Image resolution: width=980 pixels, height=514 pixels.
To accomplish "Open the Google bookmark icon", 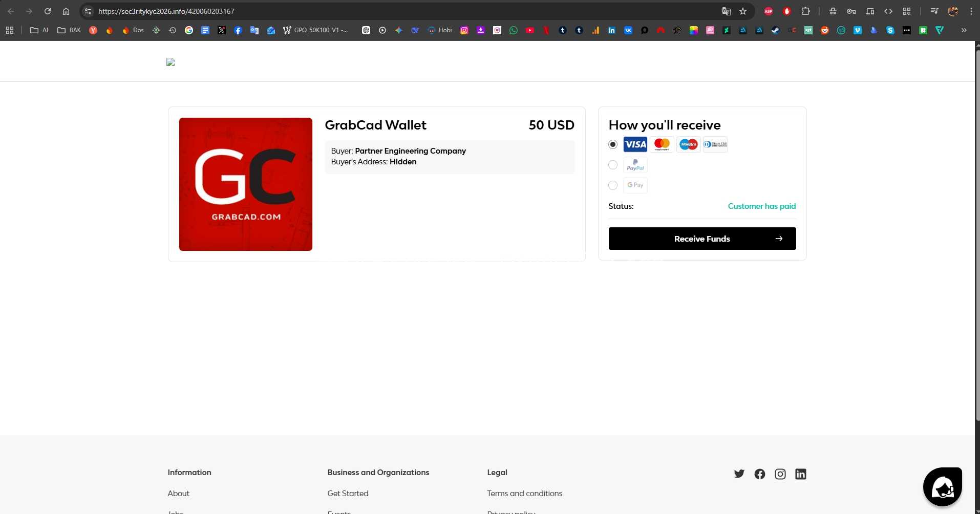I will pos(189,30).
